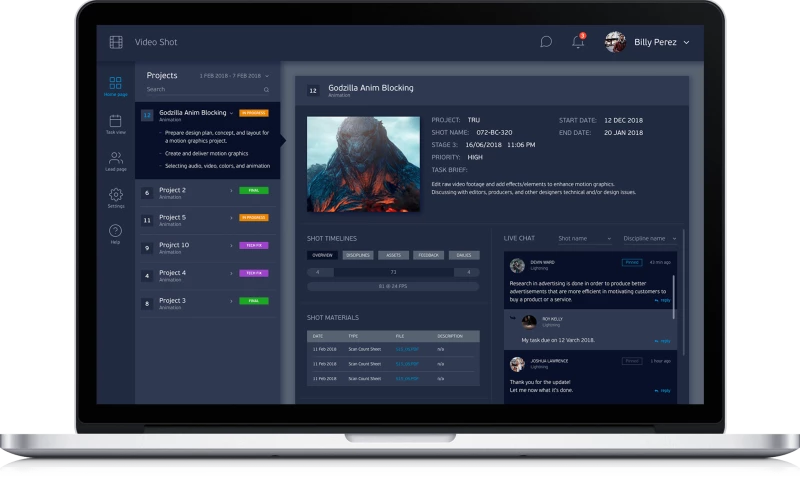Expand Project 2 chevron
This screenshot has height=480, width=800.
coord(231,191)
